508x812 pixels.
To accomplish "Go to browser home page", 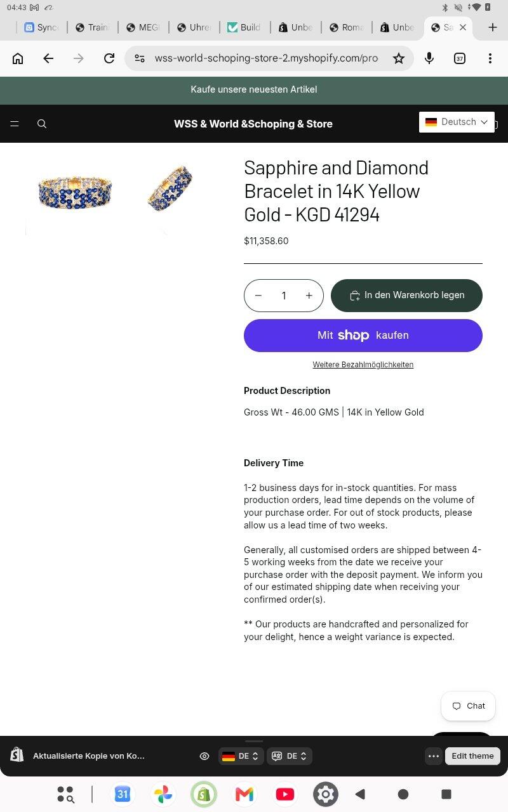I will (18, 58).
